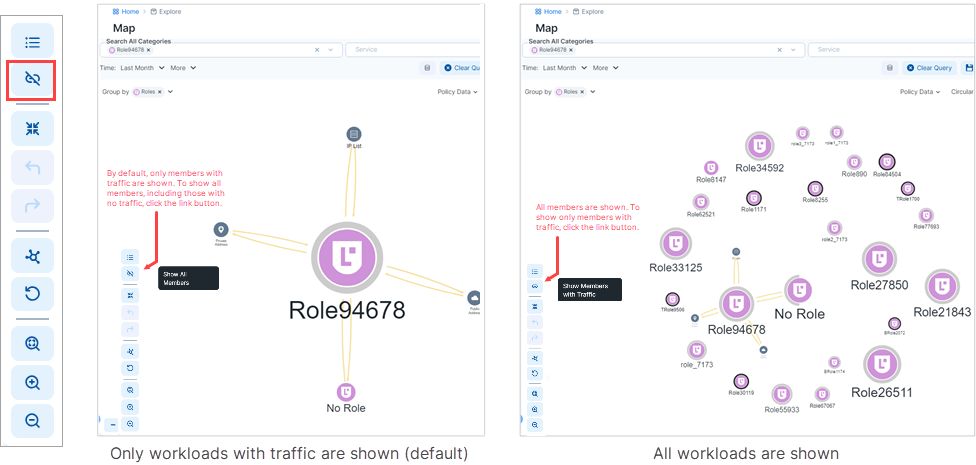Click the undo arrow in the large toolbar
This screenshot has width=976, height=465.
tap(32, 167)
